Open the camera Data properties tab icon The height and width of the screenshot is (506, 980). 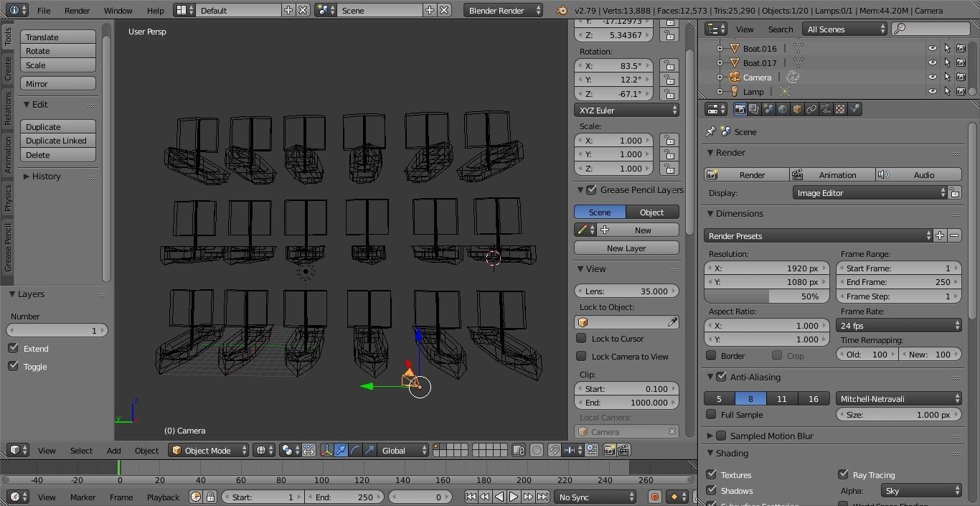pos(826,109)
